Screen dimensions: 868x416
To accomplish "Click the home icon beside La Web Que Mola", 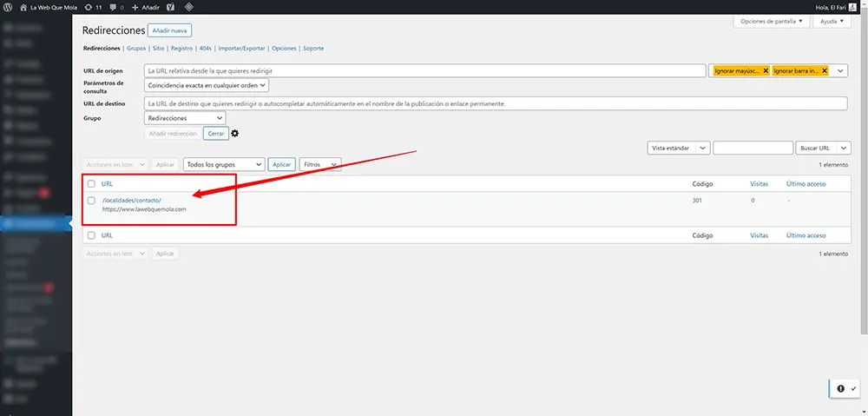I will 23,7.
